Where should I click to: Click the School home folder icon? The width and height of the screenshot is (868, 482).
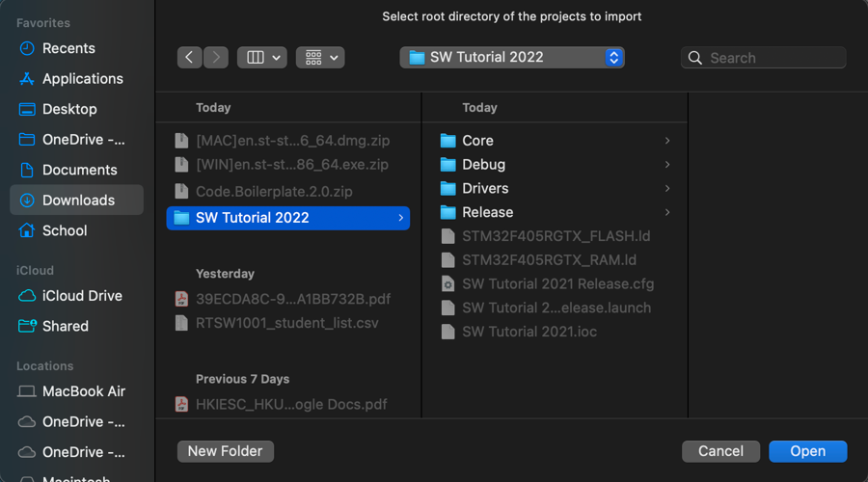click(27, 230)
